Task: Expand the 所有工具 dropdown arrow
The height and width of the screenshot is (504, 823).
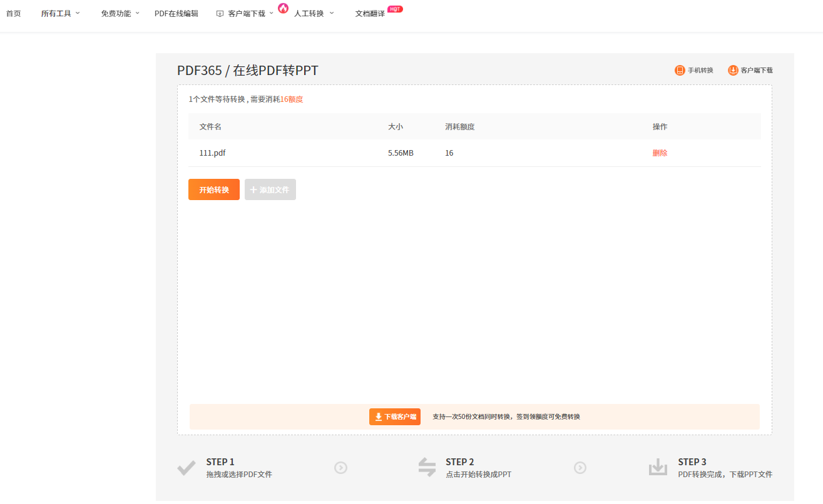Action: pyautogui.click(x=78, y=13)
